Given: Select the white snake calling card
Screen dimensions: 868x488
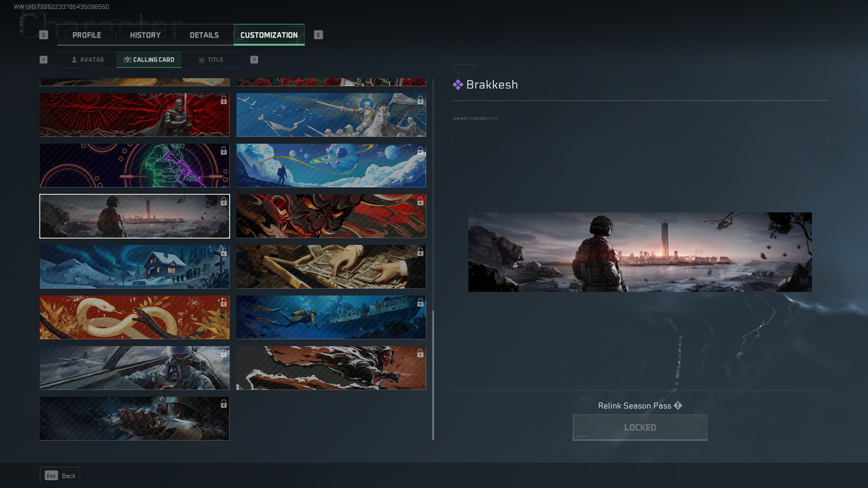Looking at the screenshot, I should point(134,317).
